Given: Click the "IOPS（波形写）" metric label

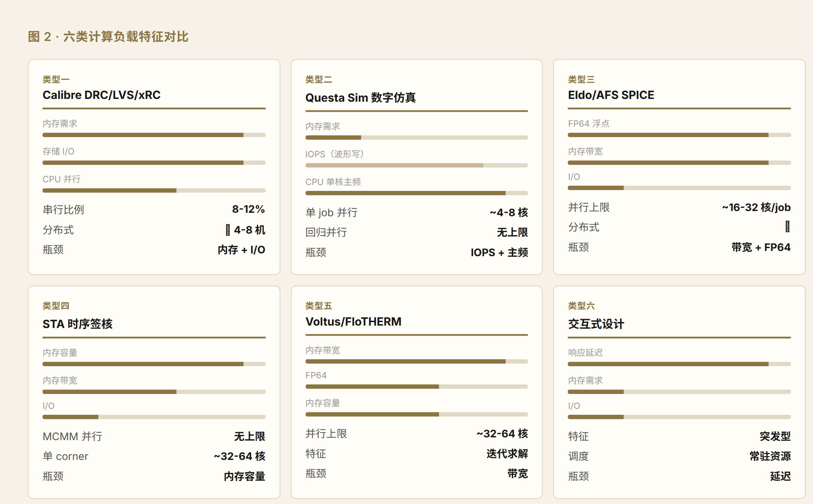Looking at the screenshot, I should 334,154.
